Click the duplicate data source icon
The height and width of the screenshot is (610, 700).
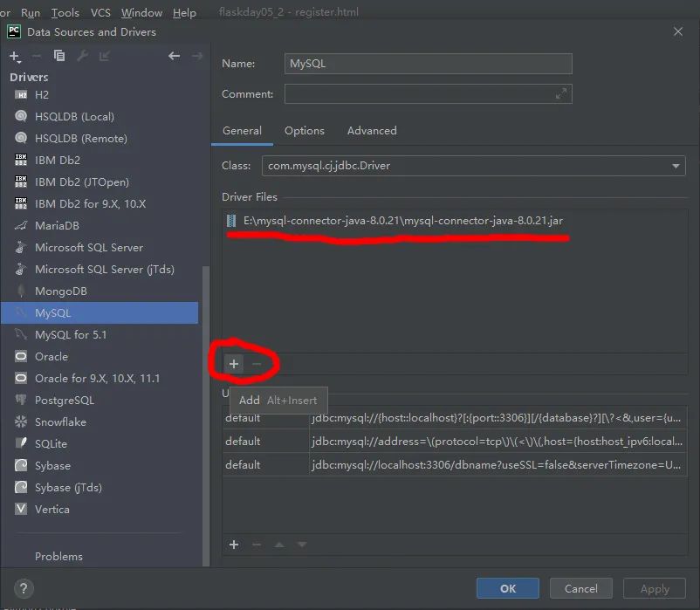(x=59, y=56)
